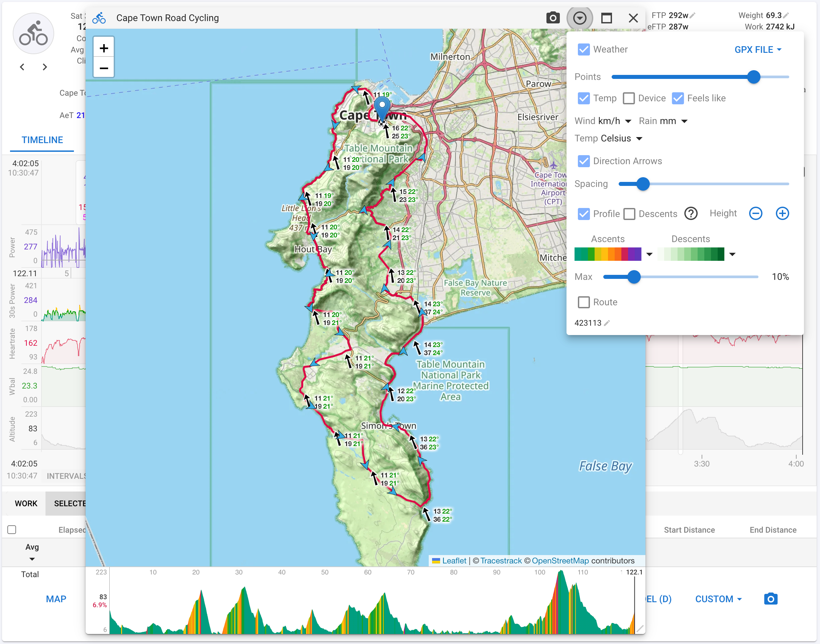820x644 pixels.
Task: Enable the Device temperature checkbox
Action: pos(629,98)
